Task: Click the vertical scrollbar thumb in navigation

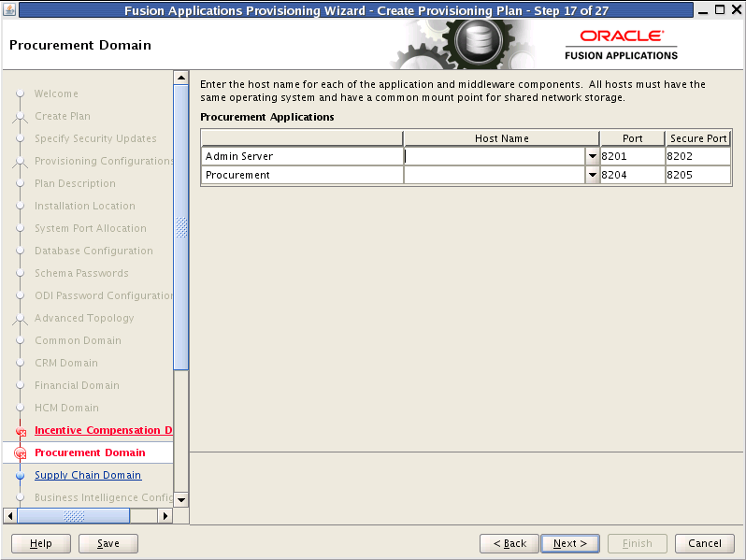Action: (181, 227)
